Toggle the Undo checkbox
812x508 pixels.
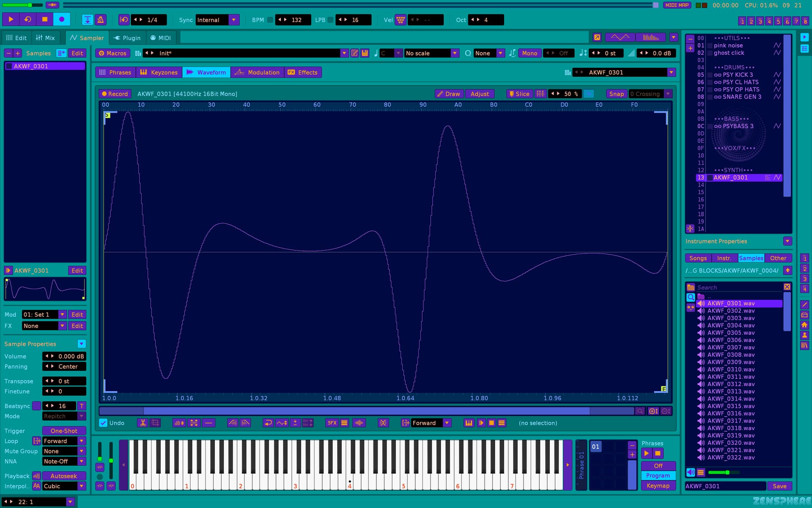[103, 423]
